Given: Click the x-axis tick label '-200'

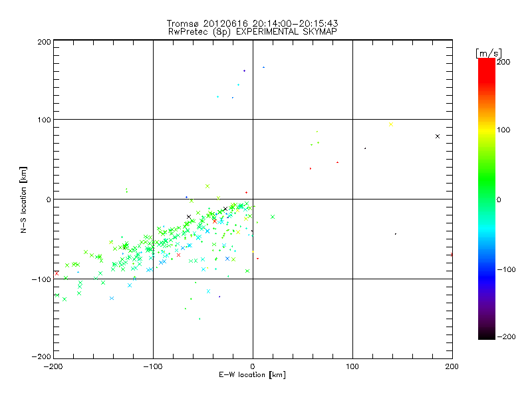Looking at the screenshot, I should point(53,366).
